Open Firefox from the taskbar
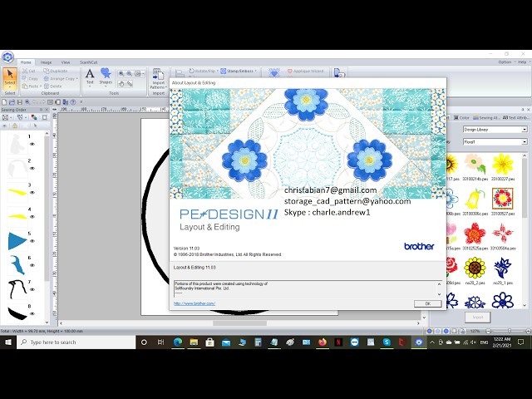 [323, 342]
